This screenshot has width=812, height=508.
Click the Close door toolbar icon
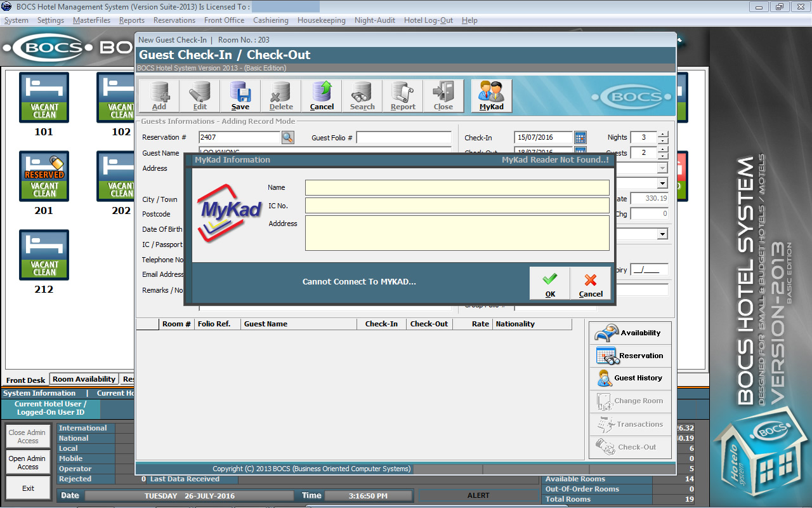(443, 97)
